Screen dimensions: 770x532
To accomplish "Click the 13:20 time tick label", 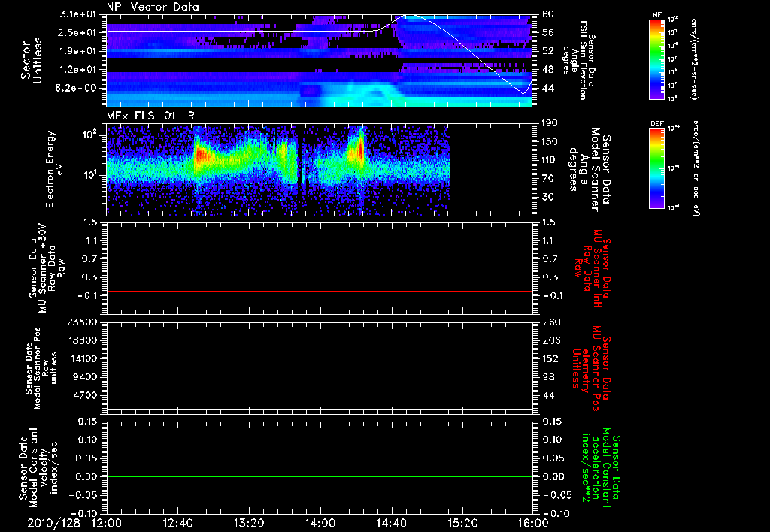I will click(x=249, y=523).
